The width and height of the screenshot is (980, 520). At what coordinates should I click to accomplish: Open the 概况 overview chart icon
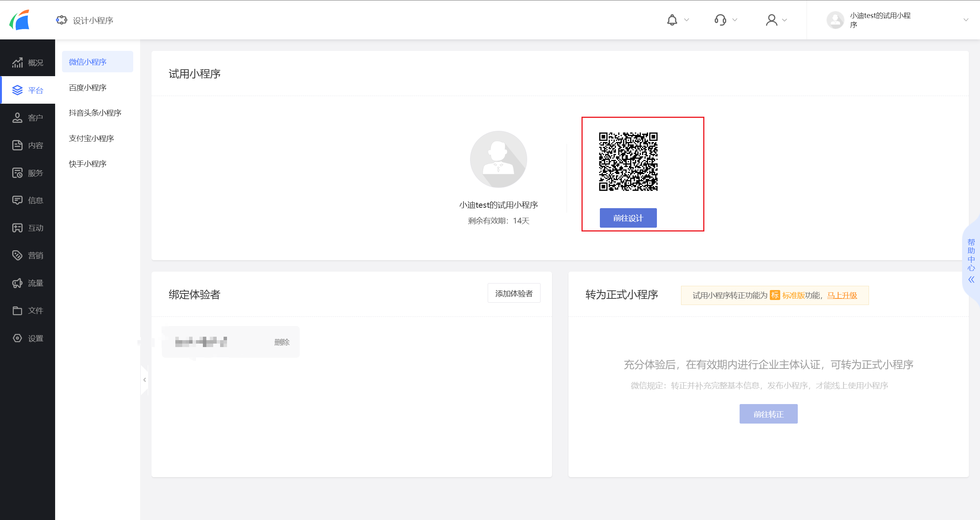(17, 62)
